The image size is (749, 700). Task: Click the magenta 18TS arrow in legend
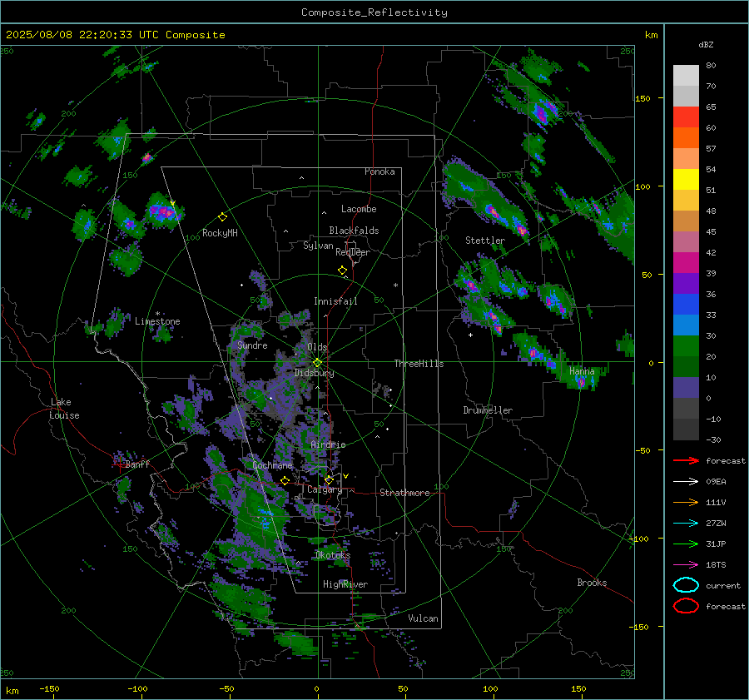pyautogui.click(x=686, y=565)
